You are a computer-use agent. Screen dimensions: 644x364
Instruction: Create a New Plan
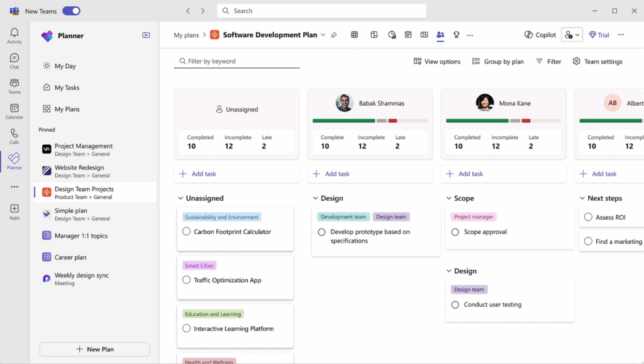click(x=94, y=349)
